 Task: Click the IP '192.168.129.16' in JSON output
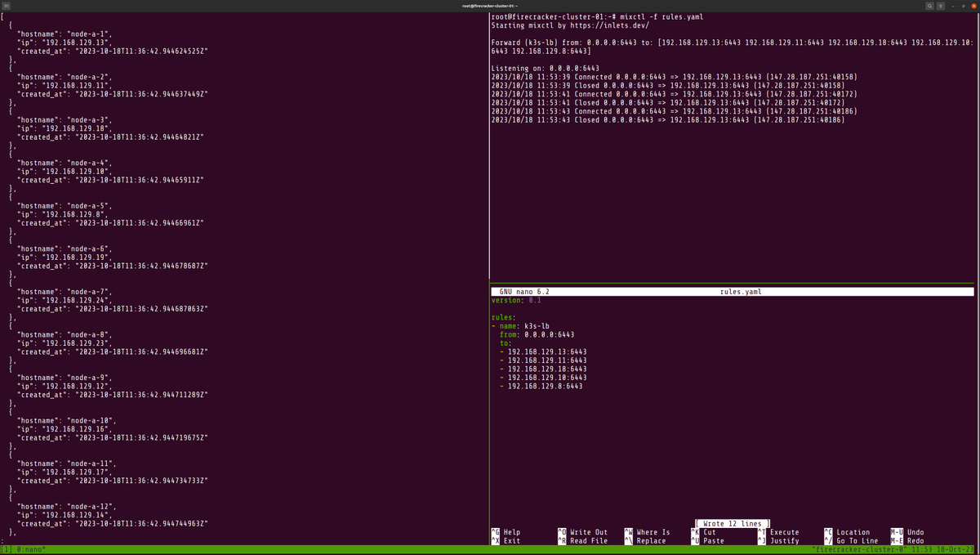point(75,429)
